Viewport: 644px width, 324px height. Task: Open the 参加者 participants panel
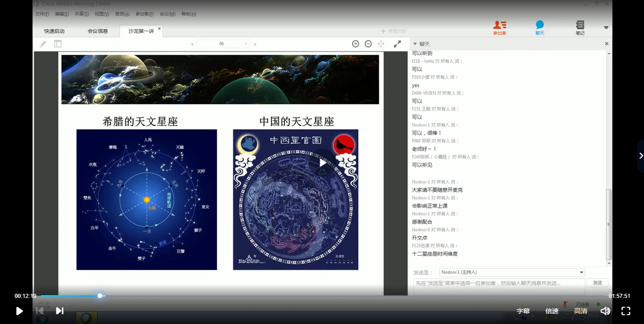(499, 28)
